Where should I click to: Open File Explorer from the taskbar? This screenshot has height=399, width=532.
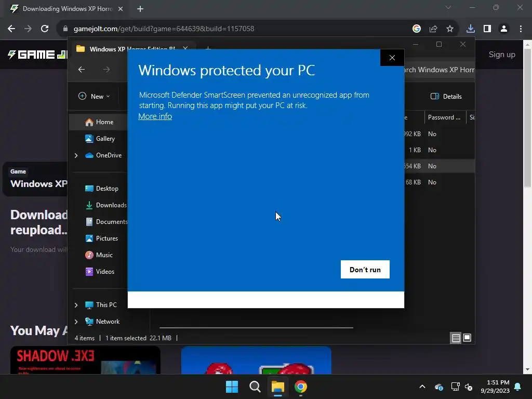coord(277,387)
